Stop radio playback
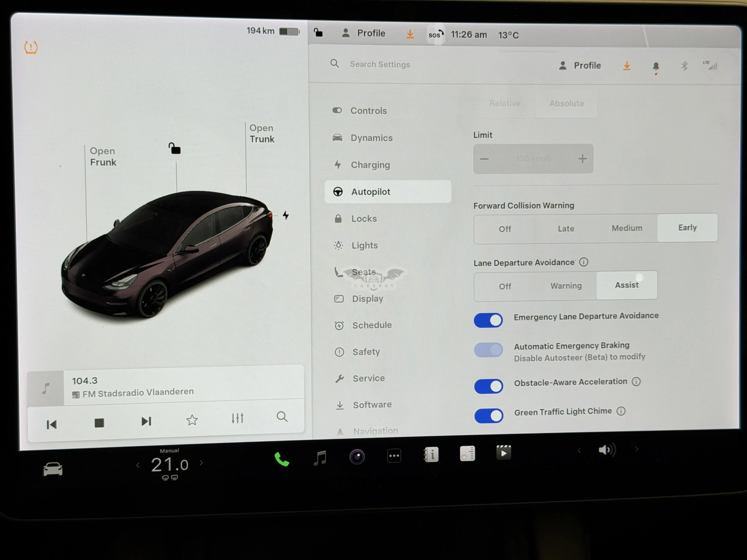The image size is (747, 560). point(99,423)
